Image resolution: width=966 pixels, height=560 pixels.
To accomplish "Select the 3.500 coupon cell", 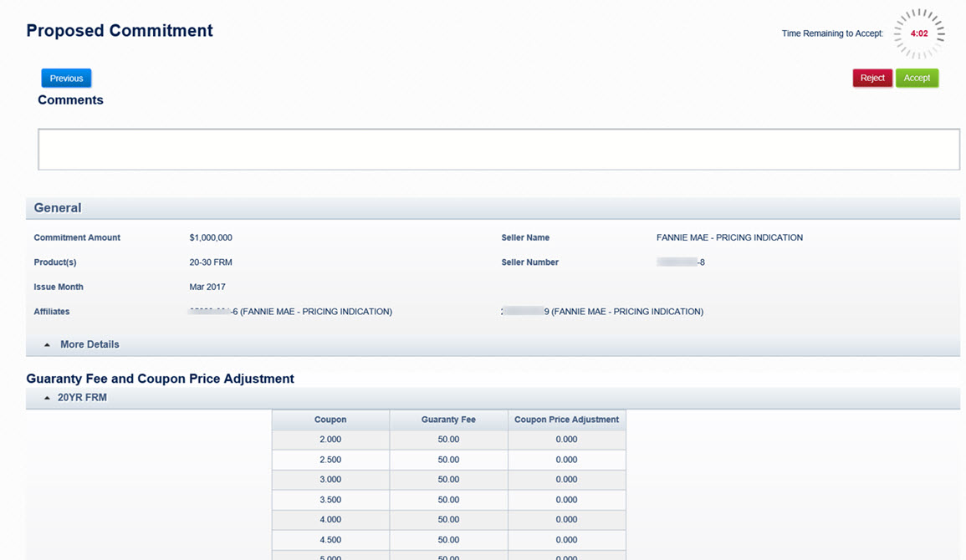I will tap(330, 500).
